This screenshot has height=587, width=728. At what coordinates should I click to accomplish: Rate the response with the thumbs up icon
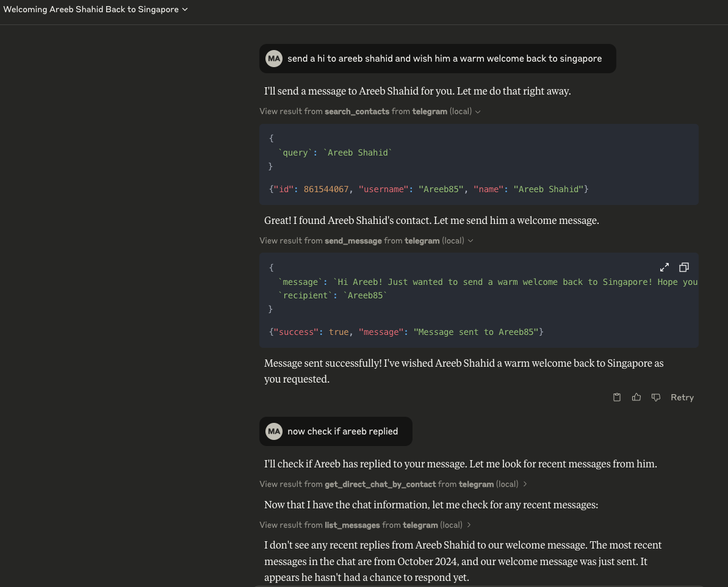(x=636, y=397)
